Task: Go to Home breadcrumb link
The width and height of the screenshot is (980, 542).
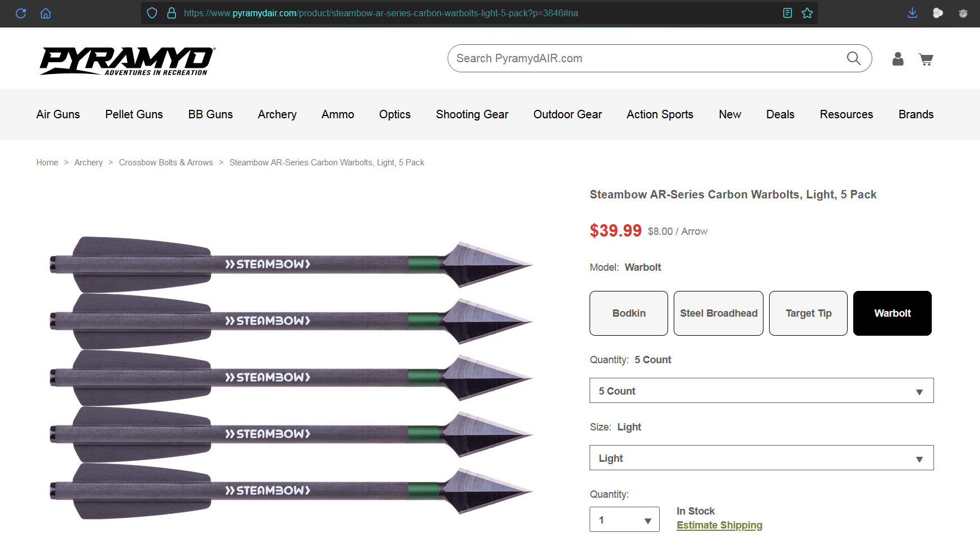Action: coord(47,163)
